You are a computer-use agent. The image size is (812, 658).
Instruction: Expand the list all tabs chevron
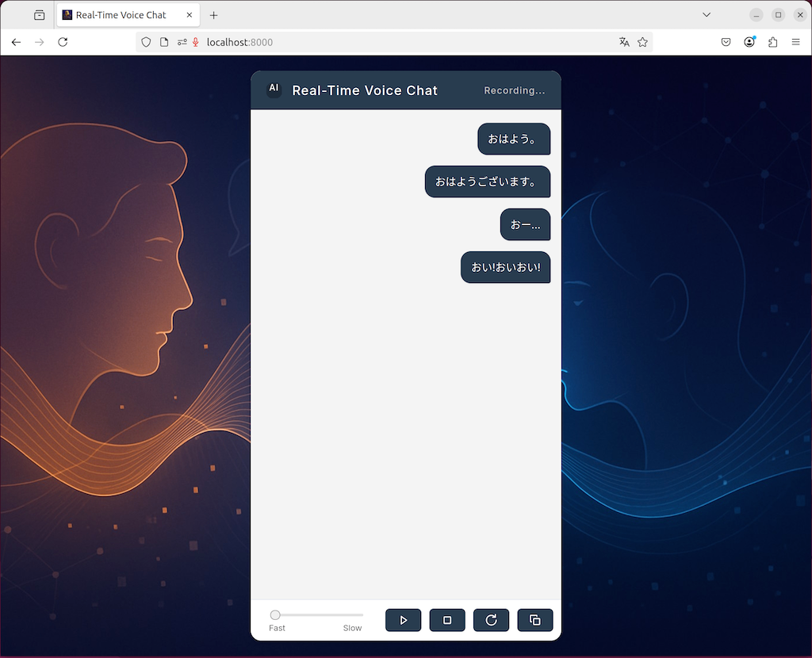(707, 15)
